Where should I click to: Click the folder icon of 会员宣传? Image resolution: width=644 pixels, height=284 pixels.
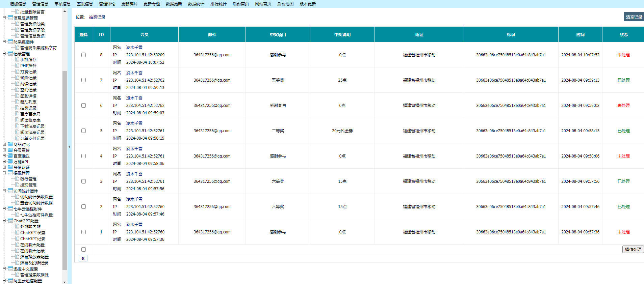[10, 150]
